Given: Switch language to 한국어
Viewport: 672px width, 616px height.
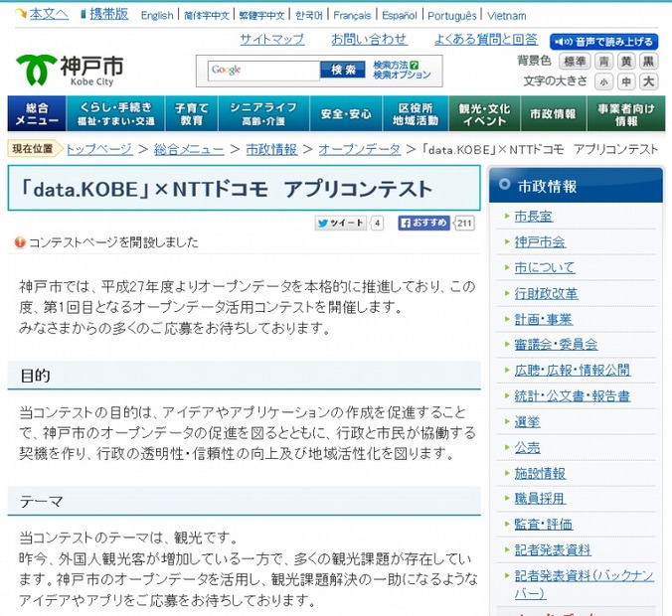Looking at the screenshot, I should [x=308, y=16].
